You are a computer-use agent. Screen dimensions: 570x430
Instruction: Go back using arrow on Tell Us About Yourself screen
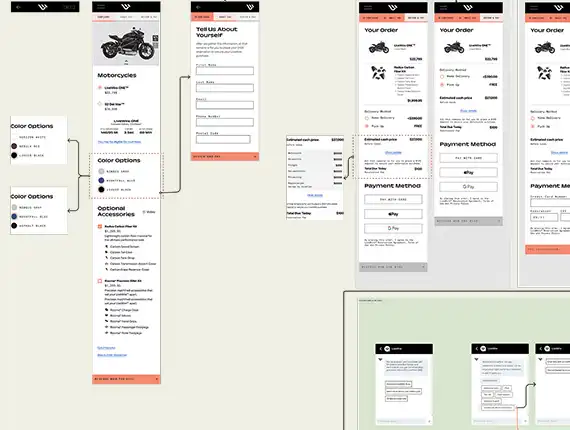[198, 7]
